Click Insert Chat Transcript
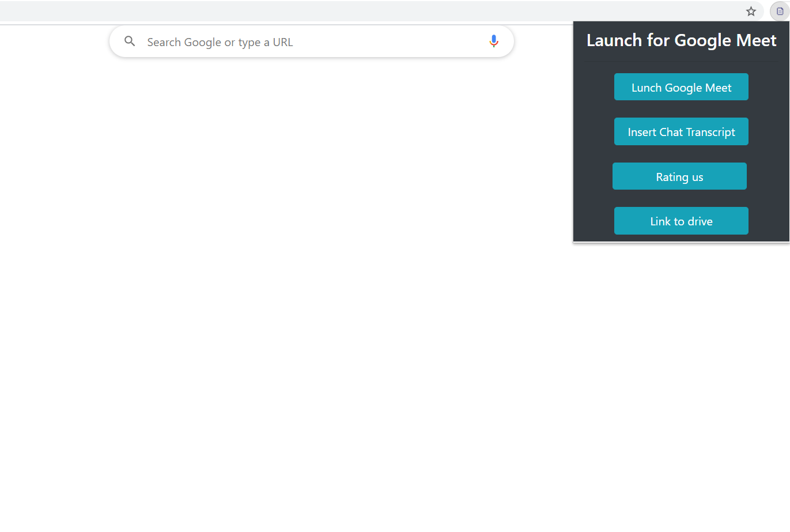Screen dimensions: 790x532 [681, 131]
